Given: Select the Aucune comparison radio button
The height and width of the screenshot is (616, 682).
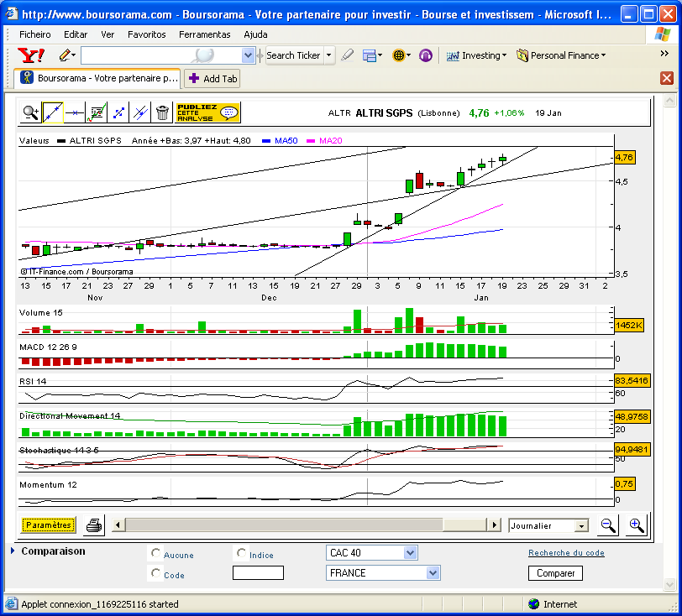Looking at the screenshot, I should click(155, 553).
